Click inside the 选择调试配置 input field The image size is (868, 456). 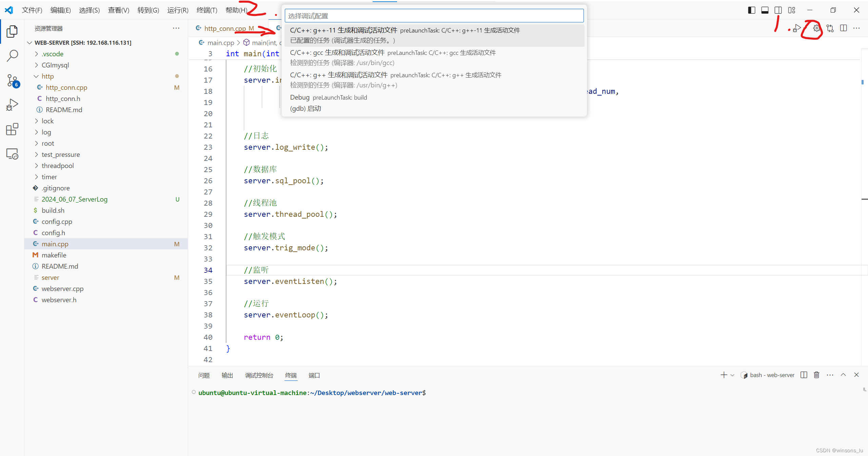tap(434, 16)
